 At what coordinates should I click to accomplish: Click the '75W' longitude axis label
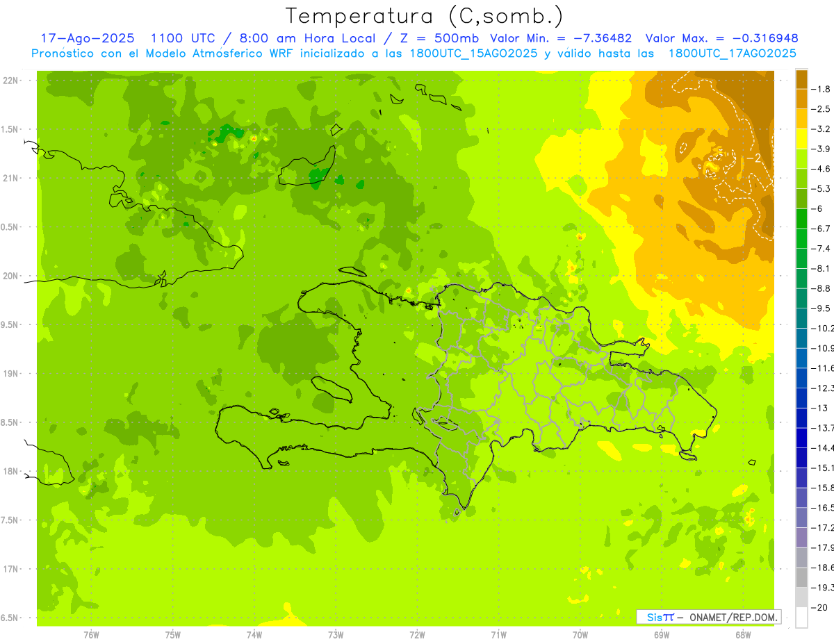point(173,634)
